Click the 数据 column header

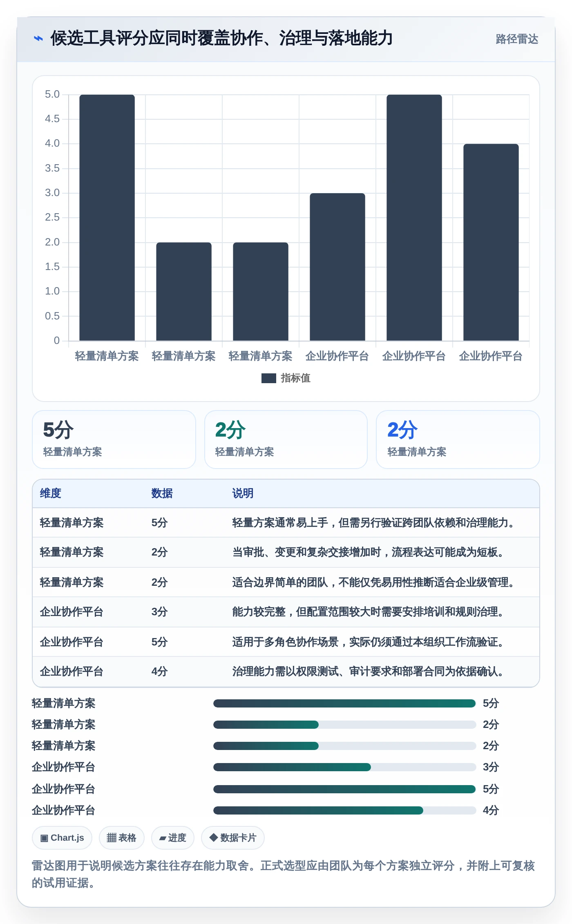(162, 493)
